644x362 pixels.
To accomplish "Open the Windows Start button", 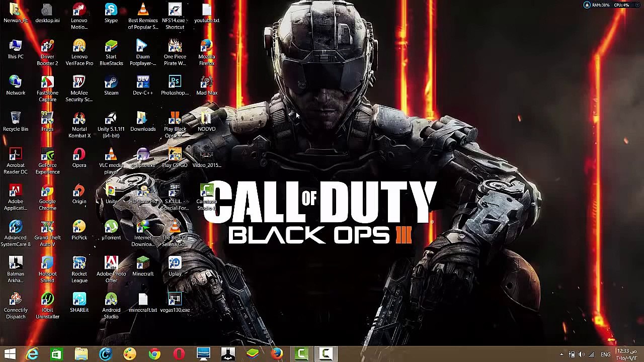I will (10, 354).
